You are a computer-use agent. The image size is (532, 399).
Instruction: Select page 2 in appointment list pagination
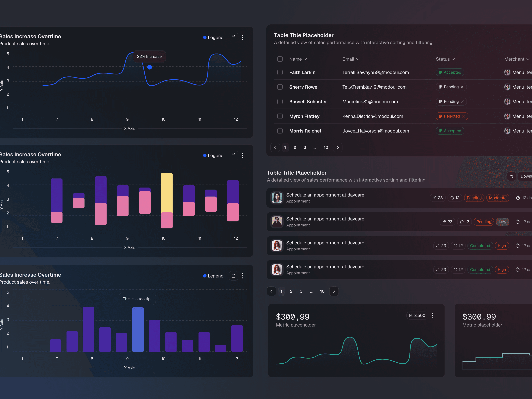click(x=291, y=291)
